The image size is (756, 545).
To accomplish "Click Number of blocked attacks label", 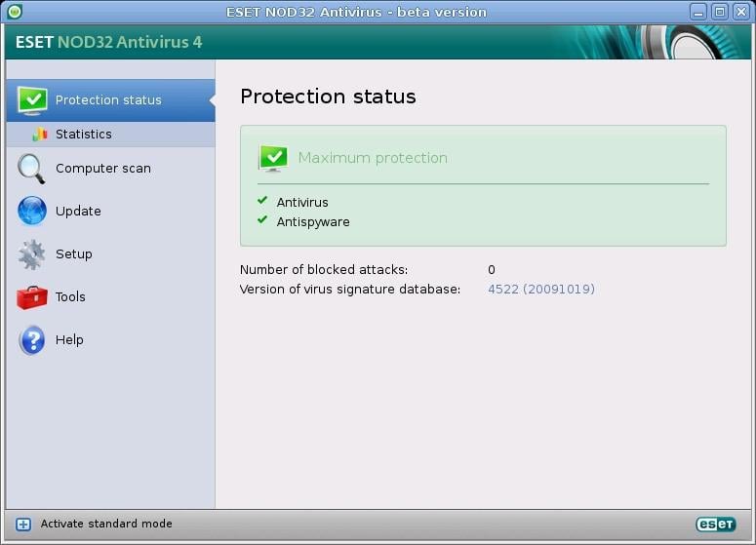I will [x=324, y=269].
